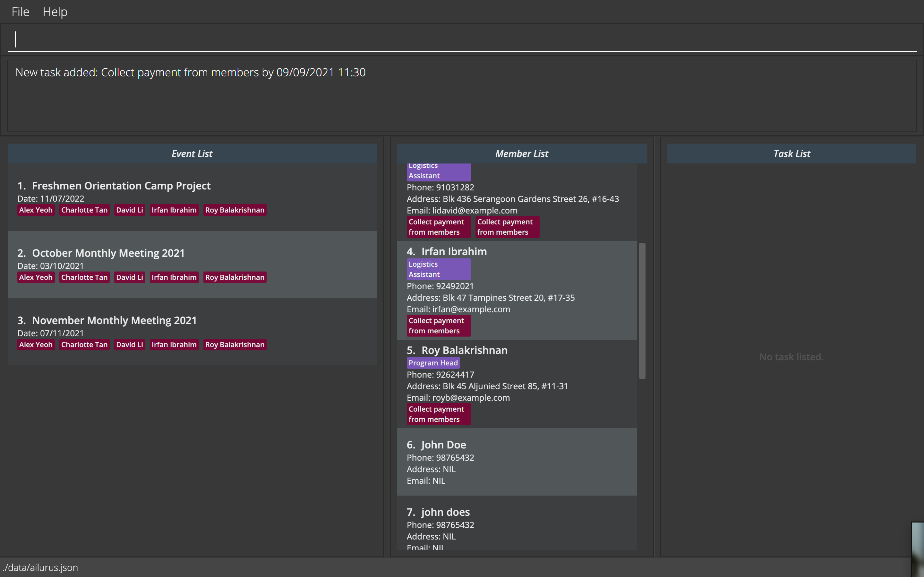Select October Monthly Meeting 2021 event
924x577 pixels.
pos(108,253)
